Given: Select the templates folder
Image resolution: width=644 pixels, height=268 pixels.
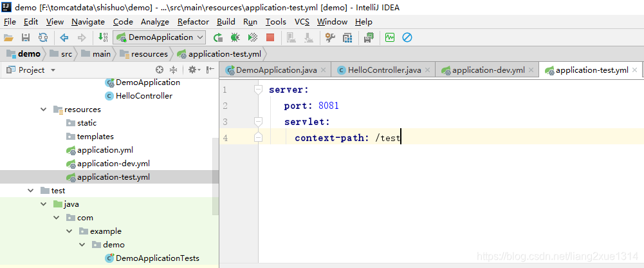Looking at the screenshot, I should click(90, 137).
